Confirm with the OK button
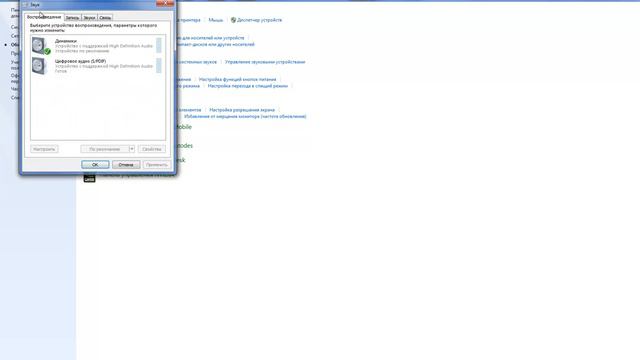Image resolution: width=640 pixels, height=360 pixels. [x=95, y=164]
